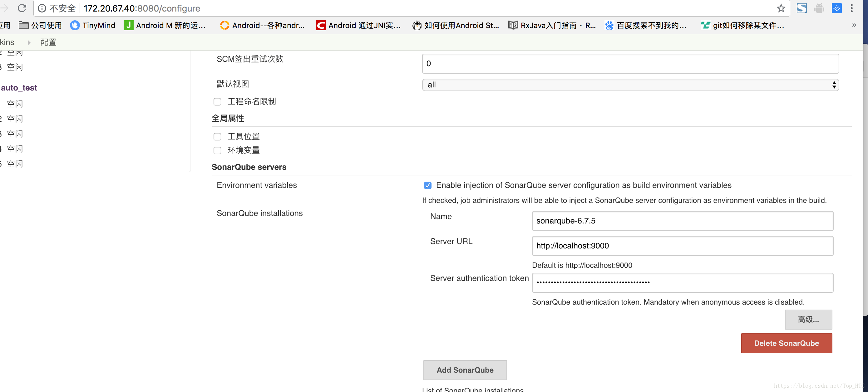Viewport: 868px width, 392px height.
Task: Click the 高级... advanced button
Action: click(808, 319)
